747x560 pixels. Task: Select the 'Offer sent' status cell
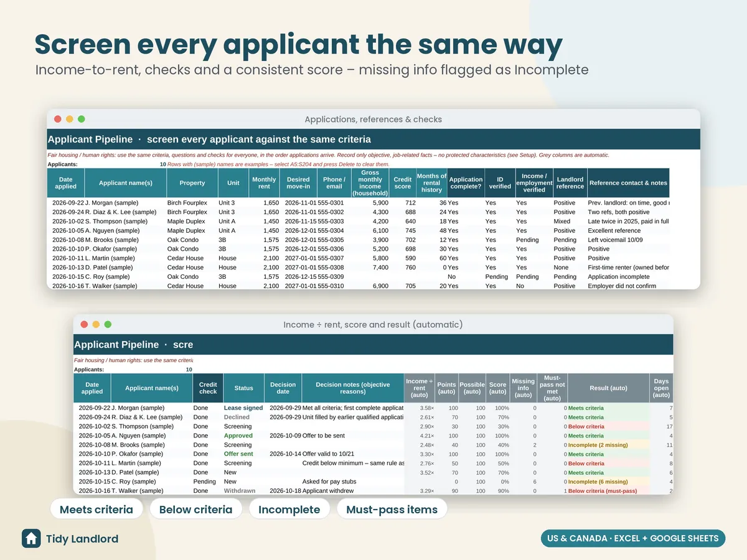click(x=238, y=454)
